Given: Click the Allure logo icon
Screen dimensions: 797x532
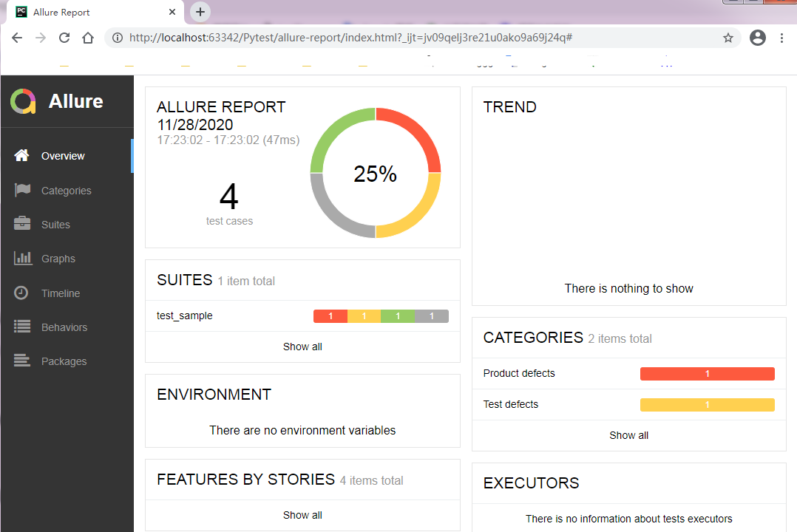Looking at the screenshot, I should click(x=23, y=101).
